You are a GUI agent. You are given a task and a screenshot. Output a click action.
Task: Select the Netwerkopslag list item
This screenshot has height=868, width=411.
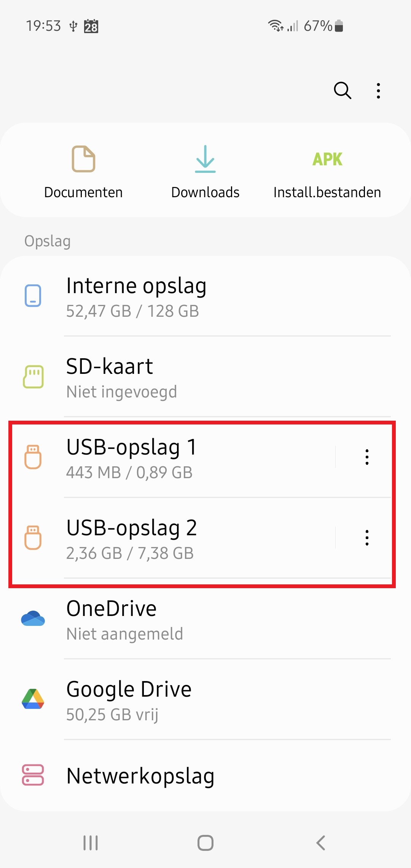pyautogui.click(x=190, y=776)
